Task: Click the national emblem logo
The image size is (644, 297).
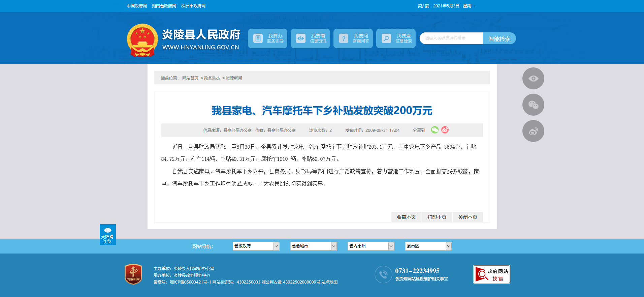Action: pos(142,40)
